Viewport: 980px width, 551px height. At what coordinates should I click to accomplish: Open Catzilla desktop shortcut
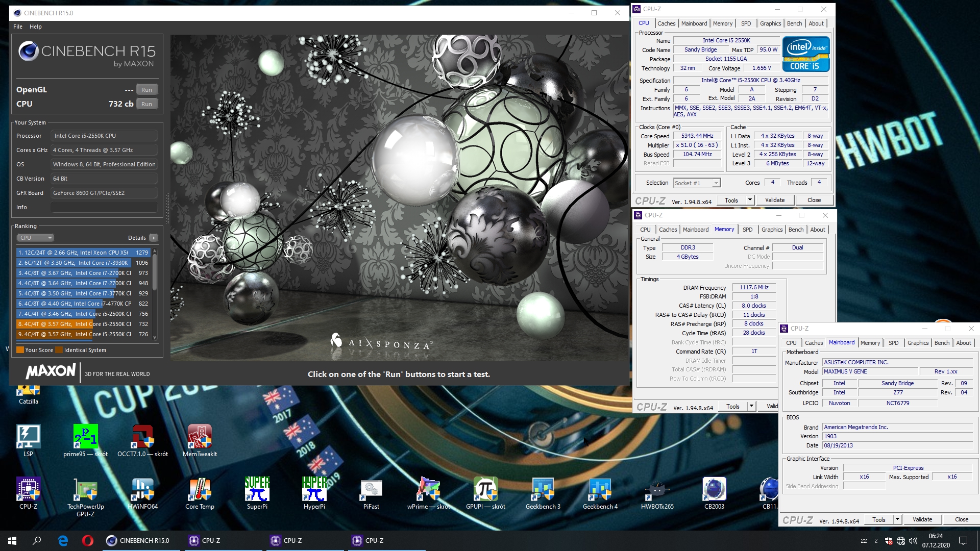[x=28, y=395]
